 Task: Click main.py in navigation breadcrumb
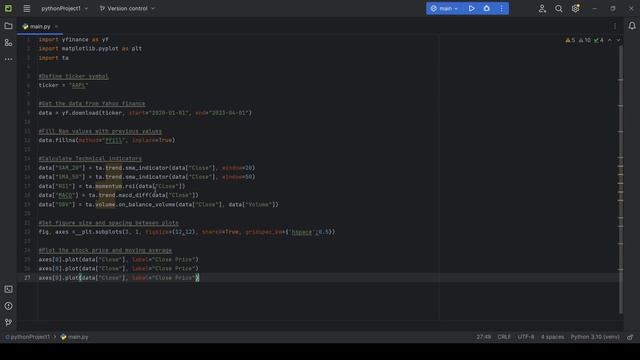(74, 337)
